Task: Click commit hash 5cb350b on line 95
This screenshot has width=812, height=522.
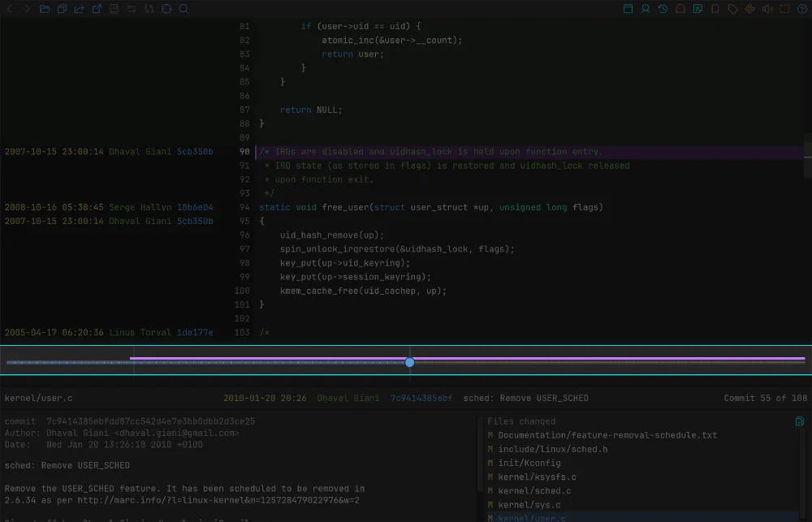Action: click(195, 221)
